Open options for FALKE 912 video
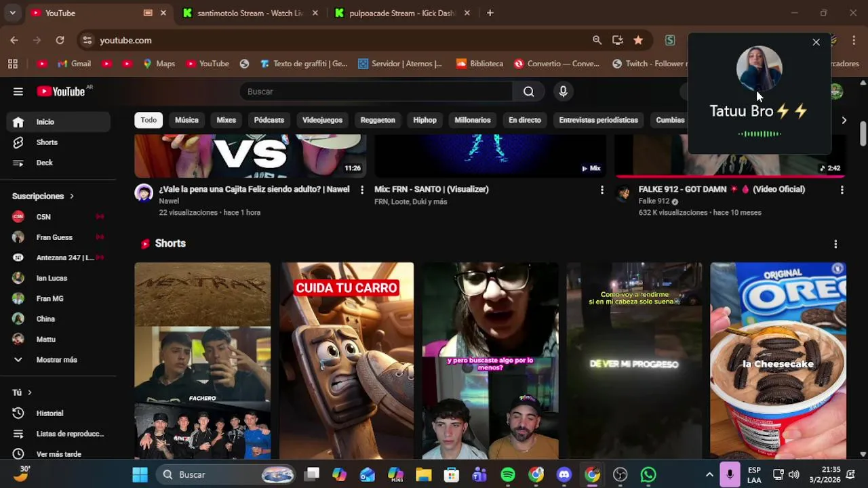Image resolution: width=868 pixels, height=488 pixels. point(842,190)
